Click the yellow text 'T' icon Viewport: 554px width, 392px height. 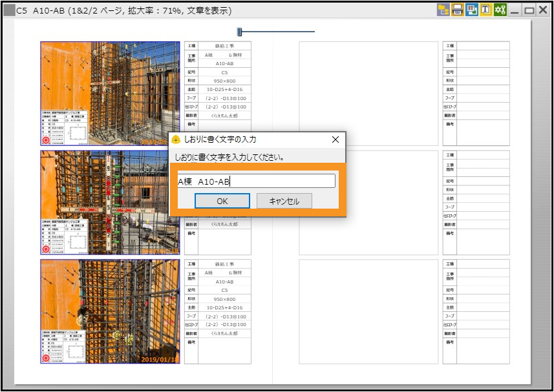pyautogui.click(x=485, y=10)
